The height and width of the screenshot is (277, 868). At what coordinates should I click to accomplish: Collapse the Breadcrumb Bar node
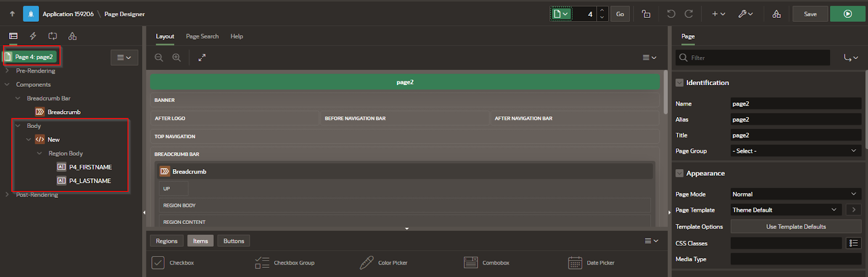18,98
